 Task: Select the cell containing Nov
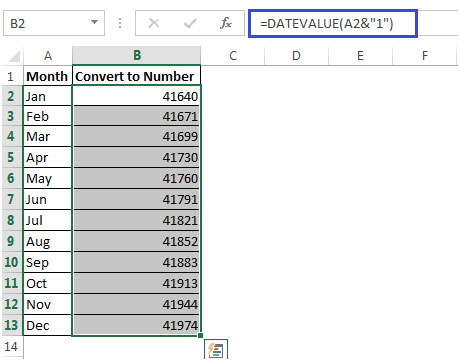point(48,304)
